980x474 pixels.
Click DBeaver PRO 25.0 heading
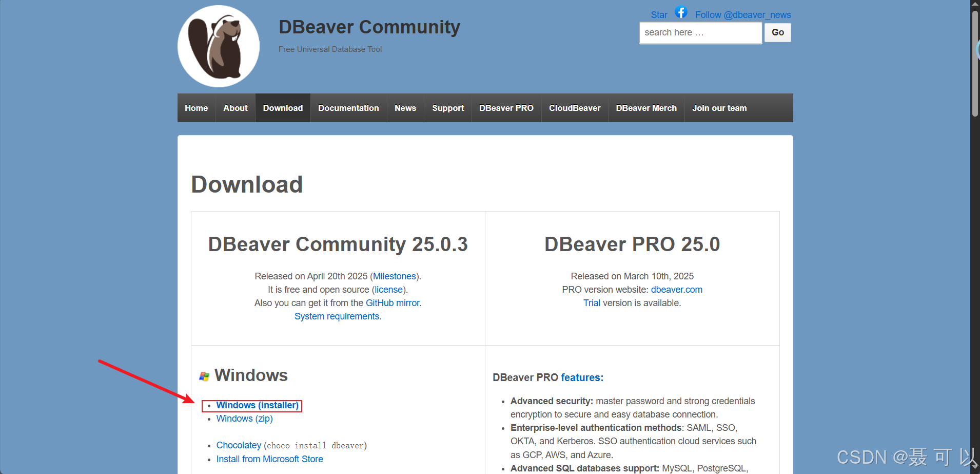(x=632, y=244)
